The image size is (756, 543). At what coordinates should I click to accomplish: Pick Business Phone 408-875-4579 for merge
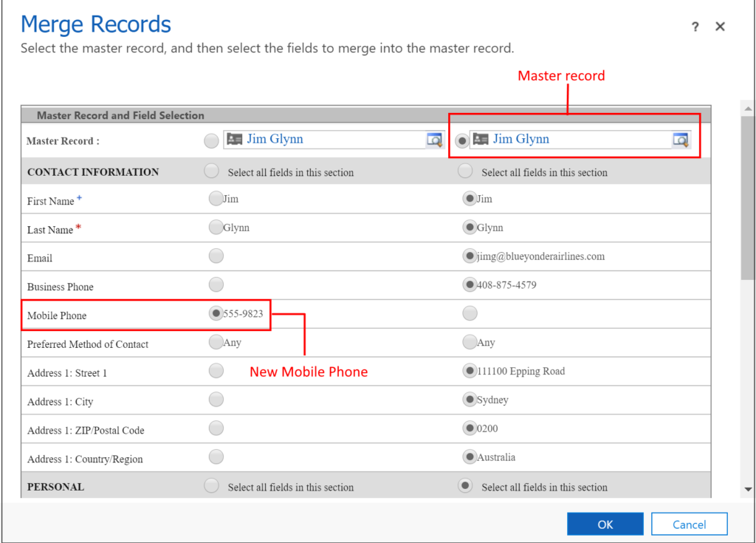pos(470,284)
